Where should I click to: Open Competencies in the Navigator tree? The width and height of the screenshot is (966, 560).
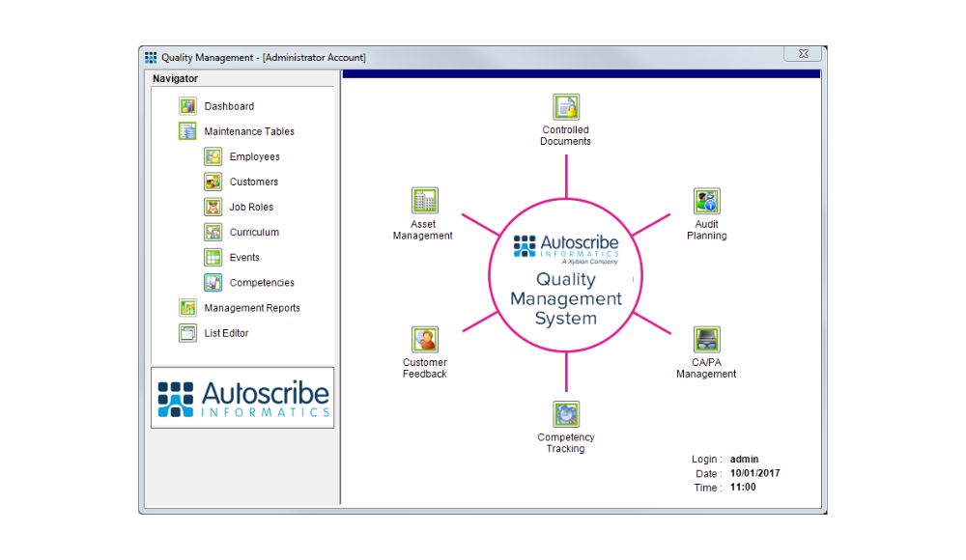point(262,283)
